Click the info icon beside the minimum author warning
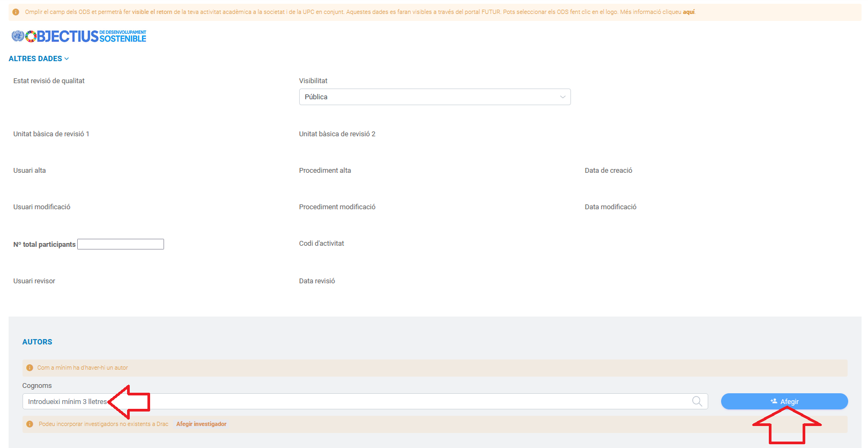 click(x=30, y=368)
